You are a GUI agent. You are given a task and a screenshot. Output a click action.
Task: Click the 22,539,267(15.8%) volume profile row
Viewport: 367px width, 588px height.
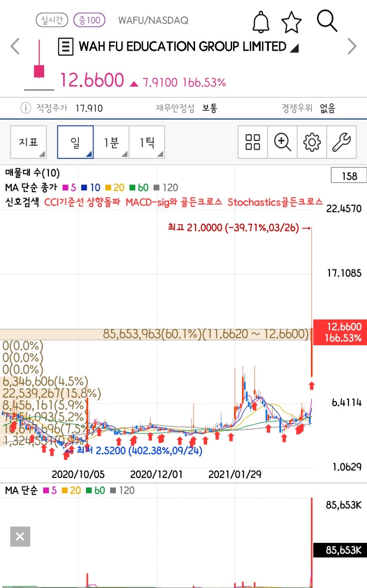[x=52, y=394]
